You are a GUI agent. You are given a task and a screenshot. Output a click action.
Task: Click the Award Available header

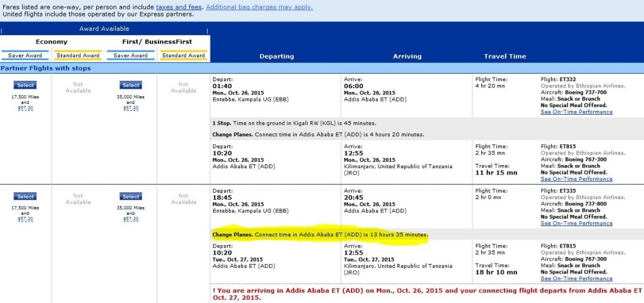click(x=104, y=29)
